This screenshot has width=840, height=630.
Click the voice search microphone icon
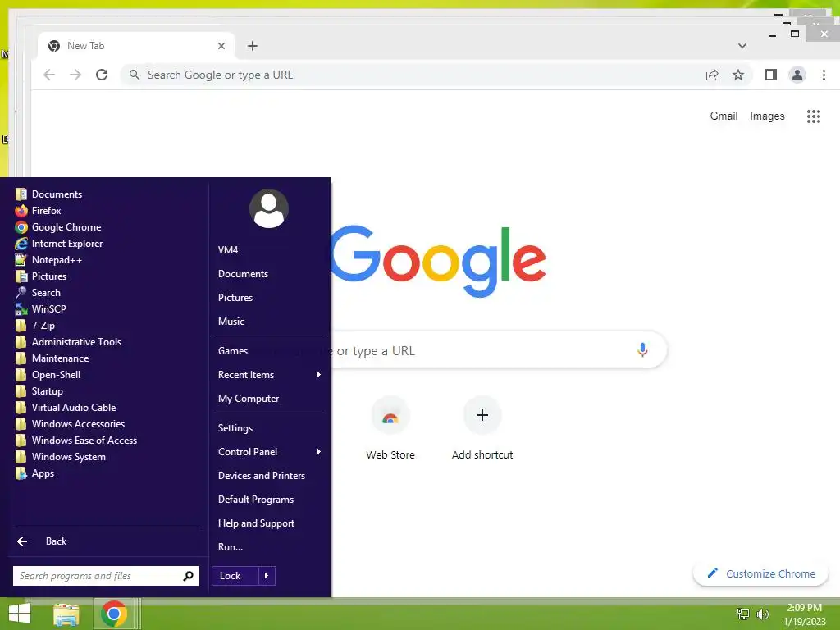click(x=642, y=350)
